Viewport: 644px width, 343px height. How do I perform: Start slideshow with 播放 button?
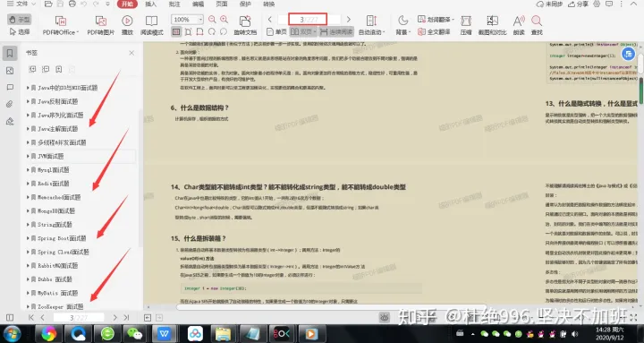click(127, 25)
